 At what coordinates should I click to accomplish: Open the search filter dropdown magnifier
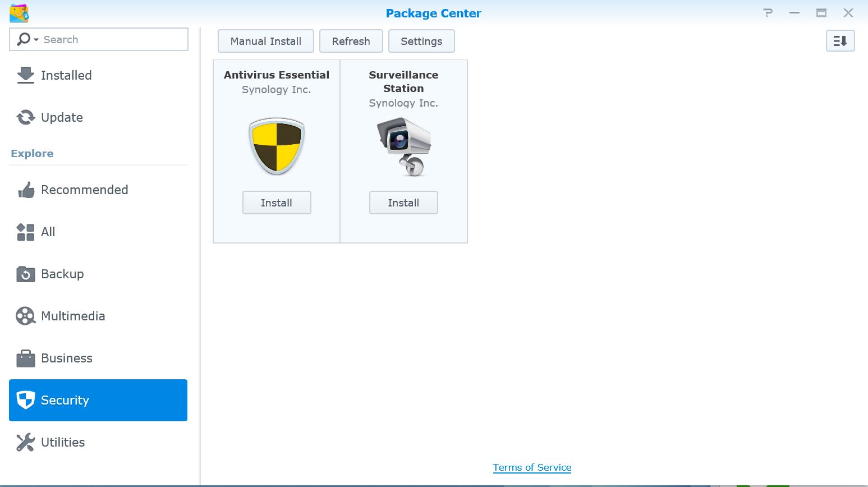[27, 39]
